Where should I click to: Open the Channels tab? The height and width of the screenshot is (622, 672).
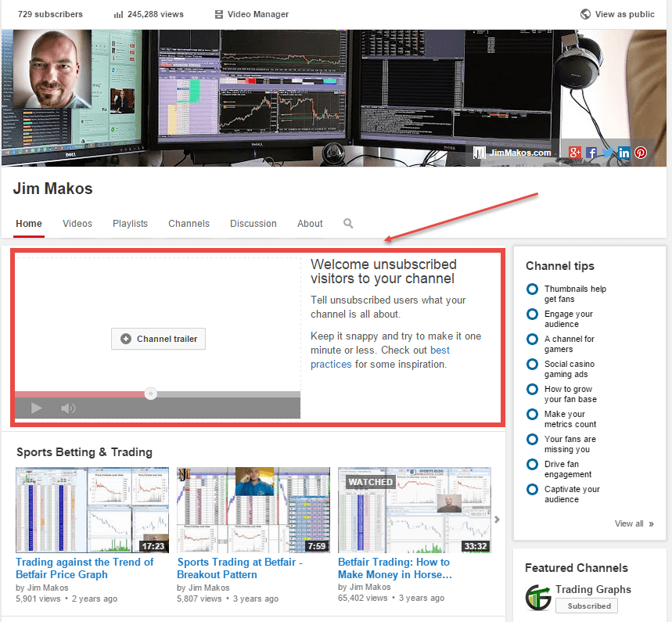click(189, 224)
